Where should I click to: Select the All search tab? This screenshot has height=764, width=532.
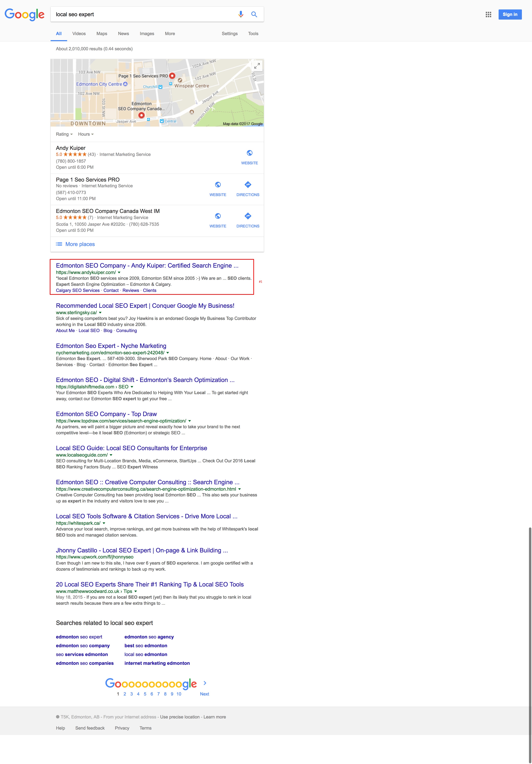pos(59,34)
